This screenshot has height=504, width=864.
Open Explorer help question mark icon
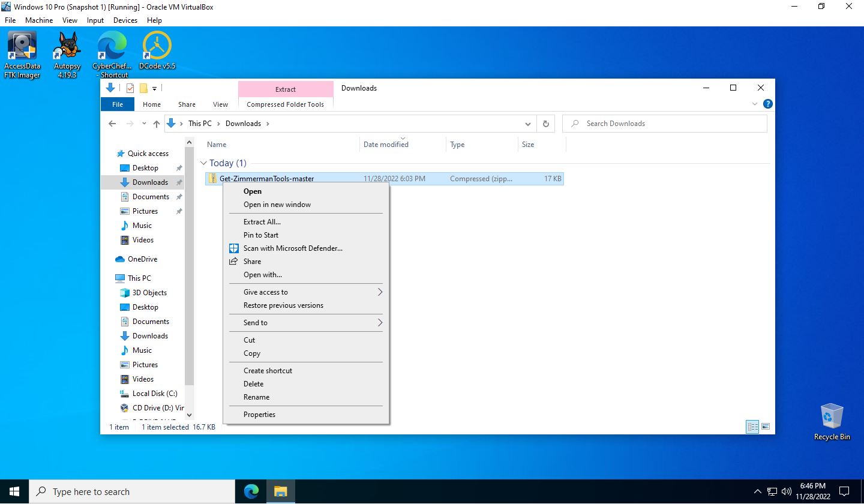click(x=767, y=104)
